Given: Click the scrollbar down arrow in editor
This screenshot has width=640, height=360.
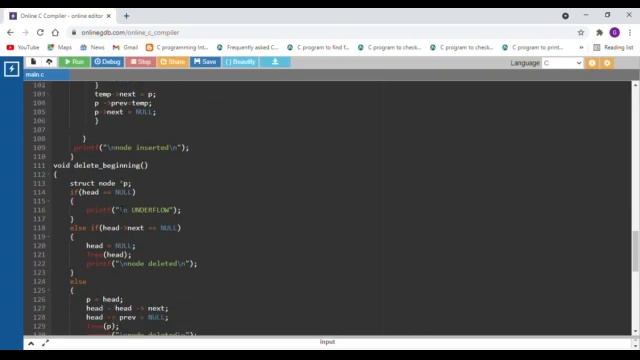Looking at the screenshot, I should click(635, 331).
